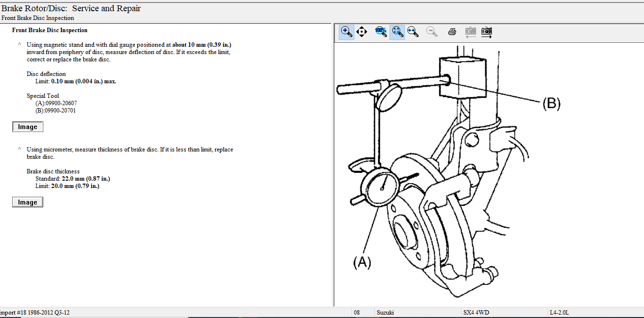Screen dimensions: 644x318
Task: Toggle fit image to window zoom
Action: pos(397,32)
